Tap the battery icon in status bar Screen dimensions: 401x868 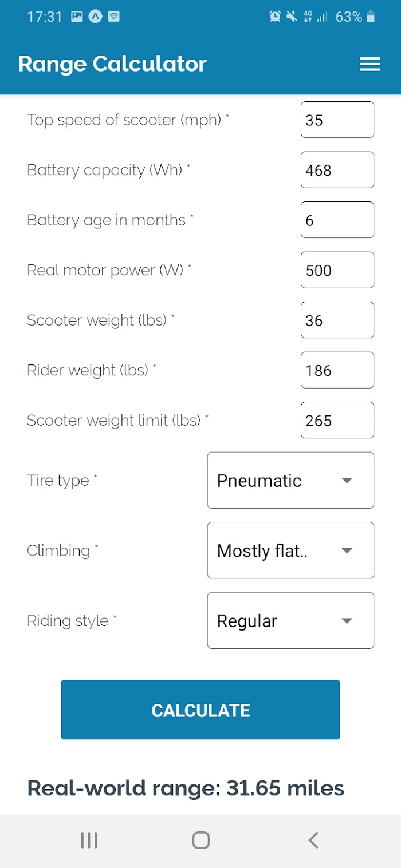[x=371, y=17]
